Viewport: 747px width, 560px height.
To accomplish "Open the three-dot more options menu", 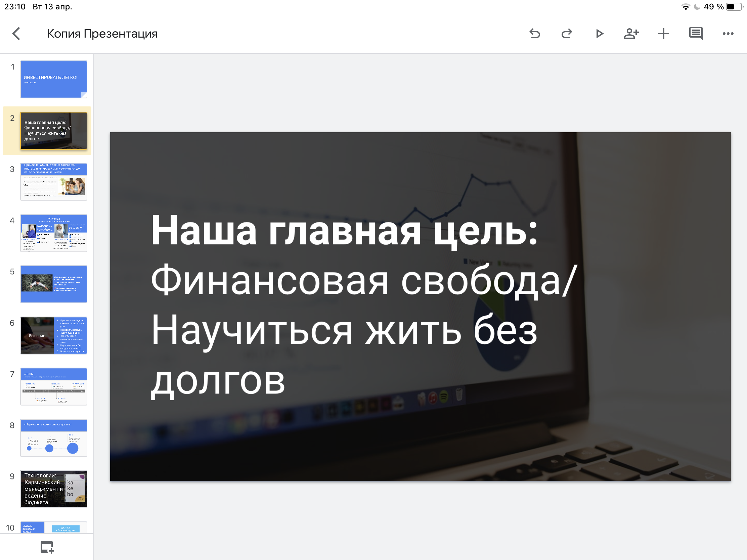I will click(728, 34).
